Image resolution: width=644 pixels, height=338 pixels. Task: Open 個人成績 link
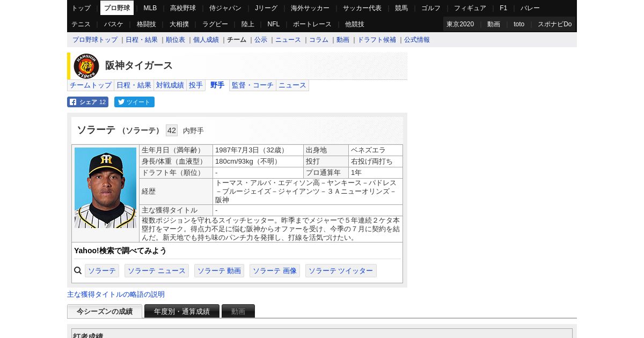[206, 40]
